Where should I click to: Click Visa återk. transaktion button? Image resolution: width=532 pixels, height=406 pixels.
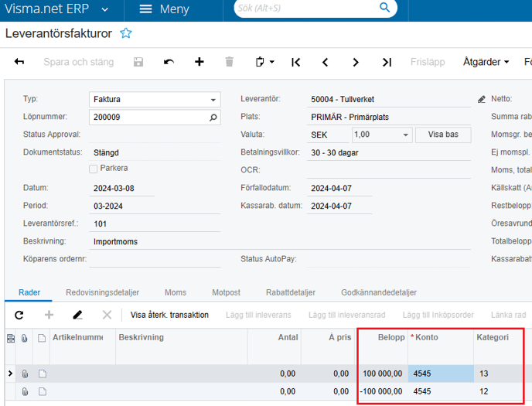(169, 315)
